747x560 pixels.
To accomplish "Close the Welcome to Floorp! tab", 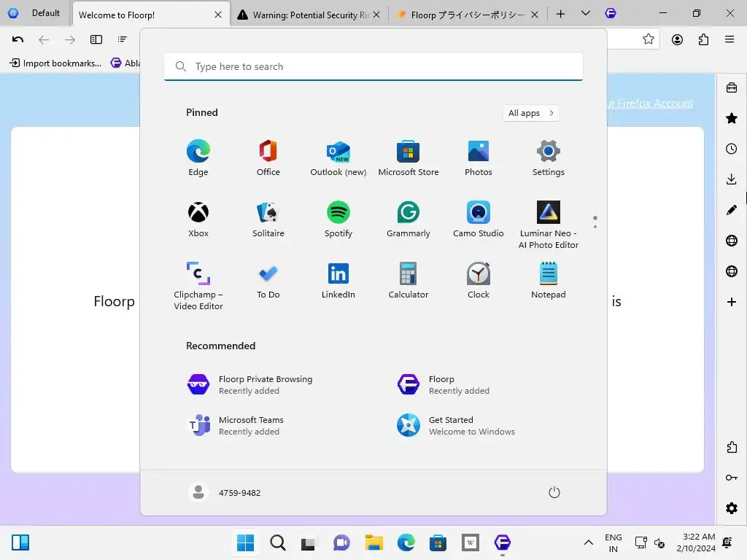I will 218,15.
